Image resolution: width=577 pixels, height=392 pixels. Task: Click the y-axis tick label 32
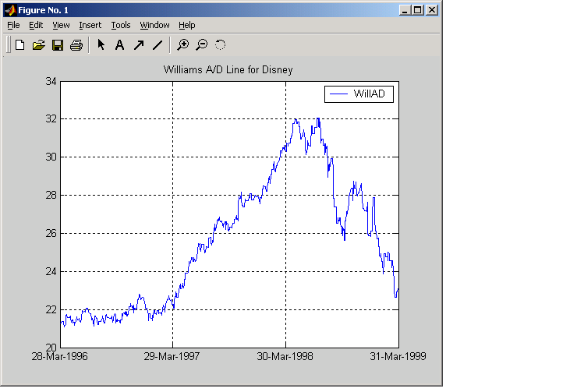[x=51, y=118]
